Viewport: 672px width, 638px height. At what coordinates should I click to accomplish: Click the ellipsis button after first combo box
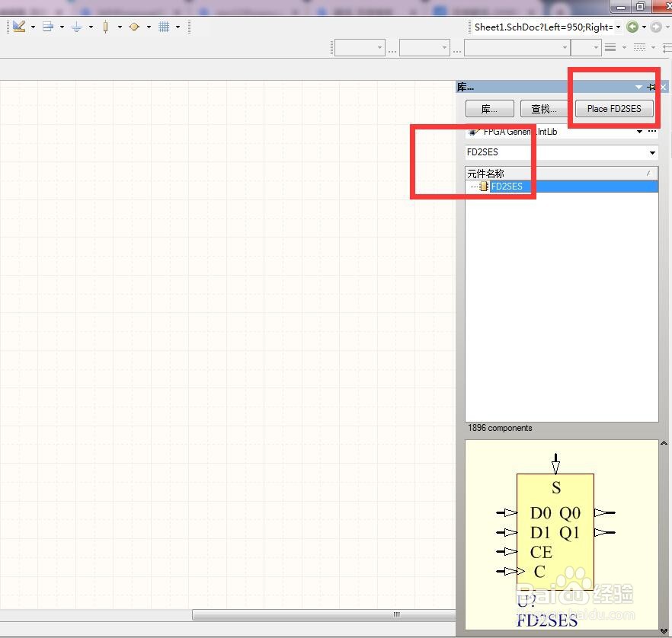(392, 50)
